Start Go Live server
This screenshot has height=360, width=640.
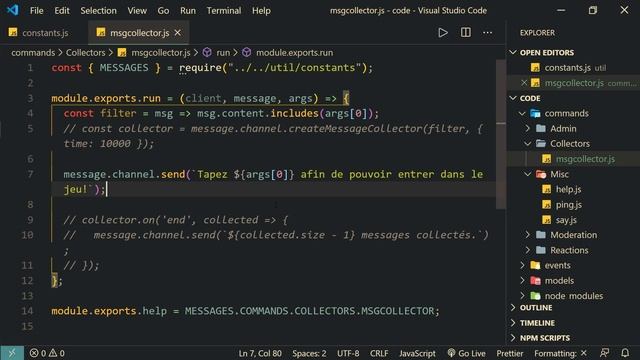pos(467,353)
